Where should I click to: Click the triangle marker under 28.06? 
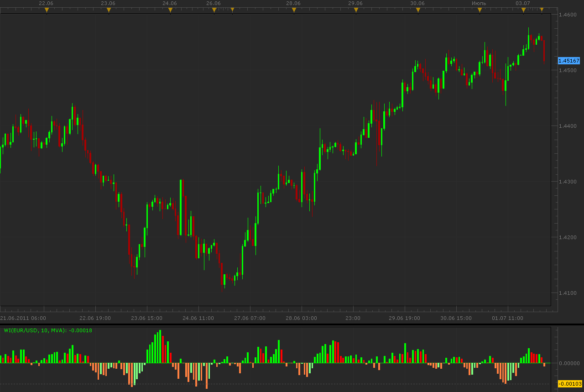294,10
